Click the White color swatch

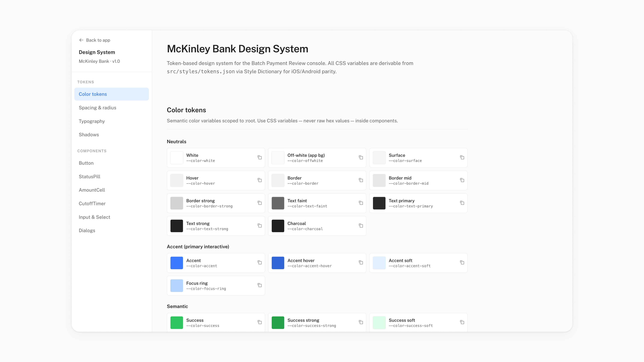point(176,158)
